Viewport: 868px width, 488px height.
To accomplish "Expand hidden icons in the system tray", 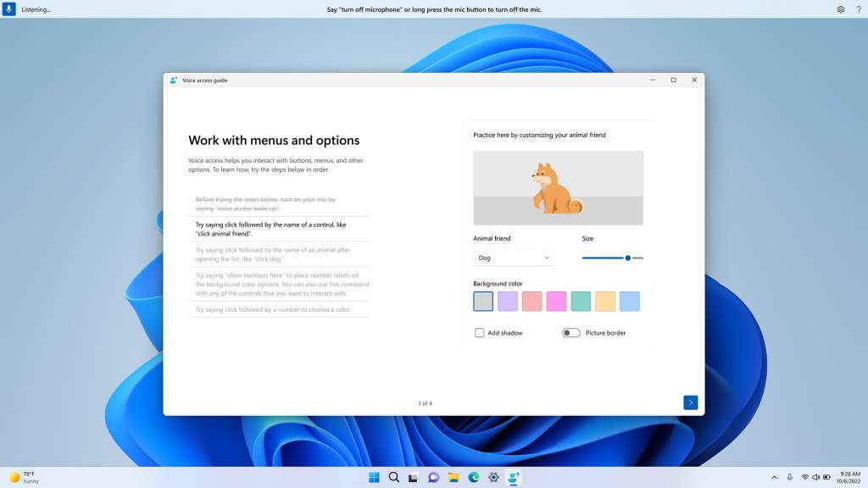I will coord(774,477).
